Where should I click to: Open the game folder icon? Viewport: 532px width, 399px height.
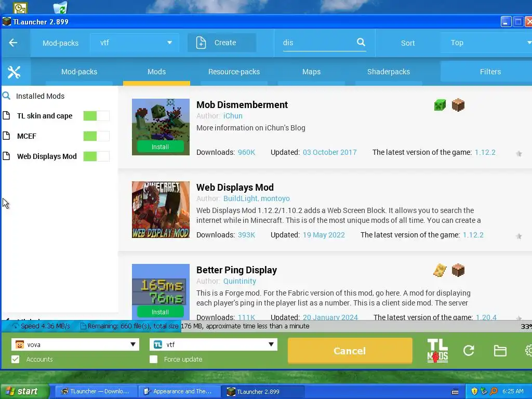click(x=500, y=351)
